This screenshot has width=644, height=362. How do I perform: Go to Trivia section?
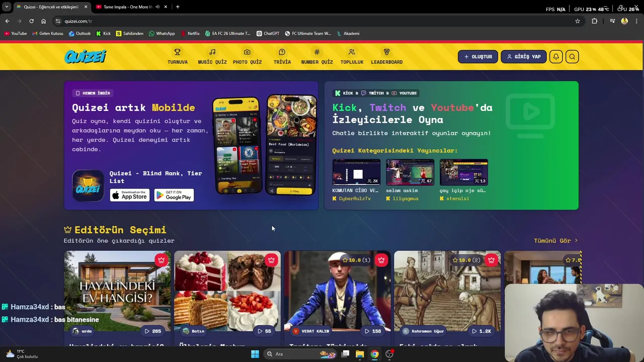(x=282, y=56)
